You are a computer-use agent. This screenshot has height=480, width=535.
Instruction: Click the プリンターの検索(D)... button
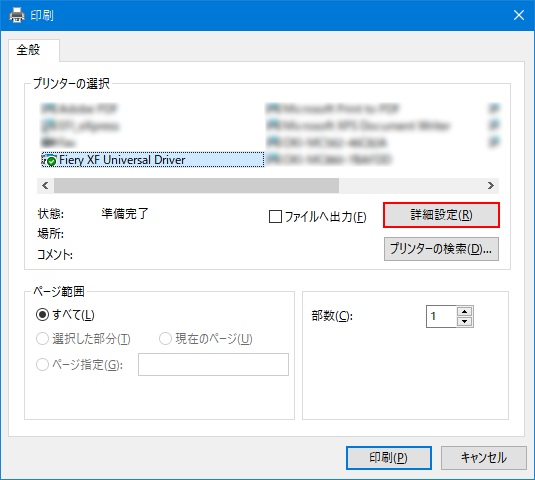click(x=441, y=249)
